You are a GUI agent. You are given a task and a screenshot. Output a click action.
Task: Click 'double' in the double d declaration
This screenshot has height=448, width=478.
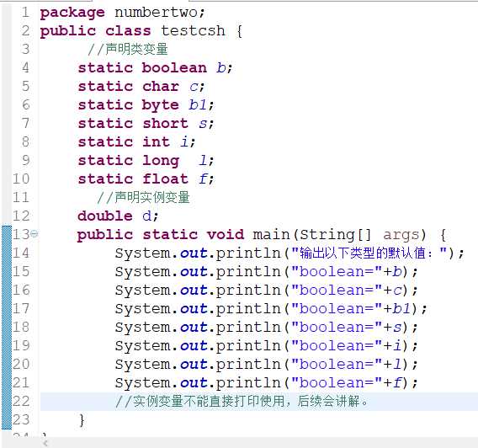[105, 216]
